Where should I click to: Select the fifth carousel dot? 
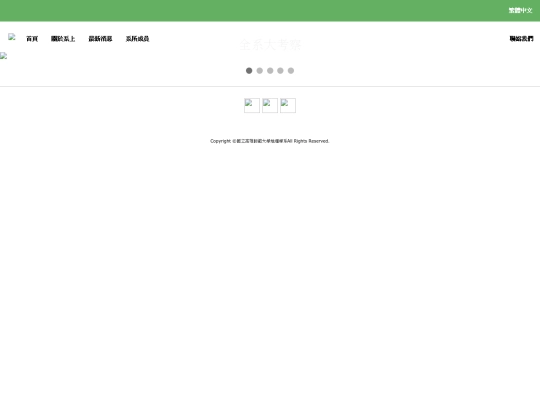[x=291, y=71]
